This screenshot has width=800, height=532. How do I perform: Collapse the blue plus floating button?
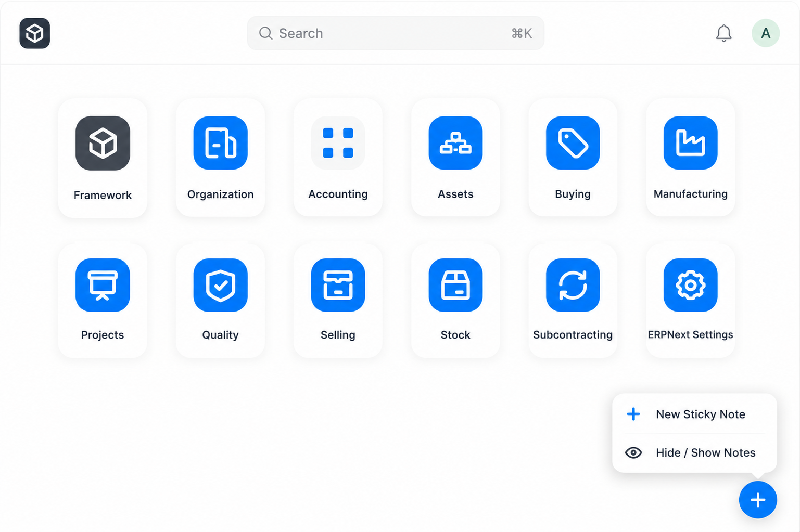point(758,500)
